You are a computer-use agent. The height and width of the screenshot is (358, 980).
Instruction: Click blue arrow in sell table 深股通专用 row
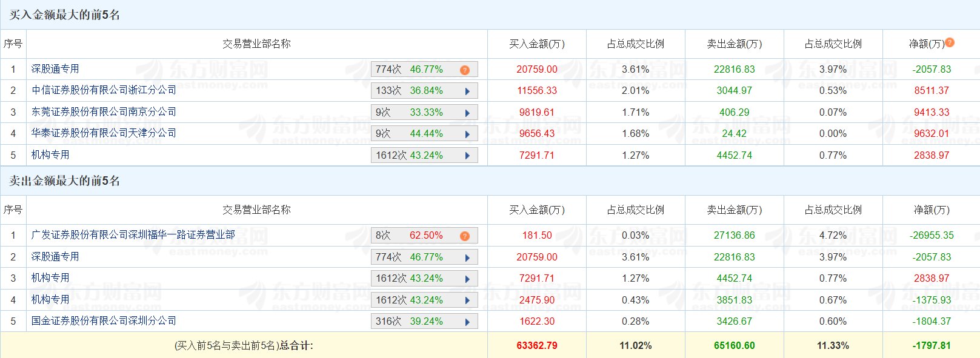[467, 258]
